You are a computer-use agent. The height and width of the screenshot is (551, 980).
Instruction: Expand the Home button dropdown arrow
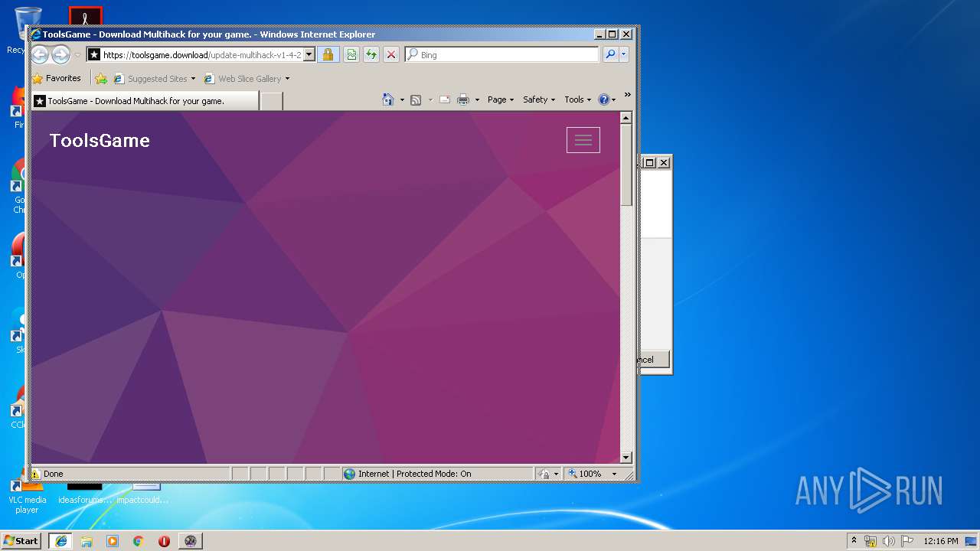pos(402,100)
